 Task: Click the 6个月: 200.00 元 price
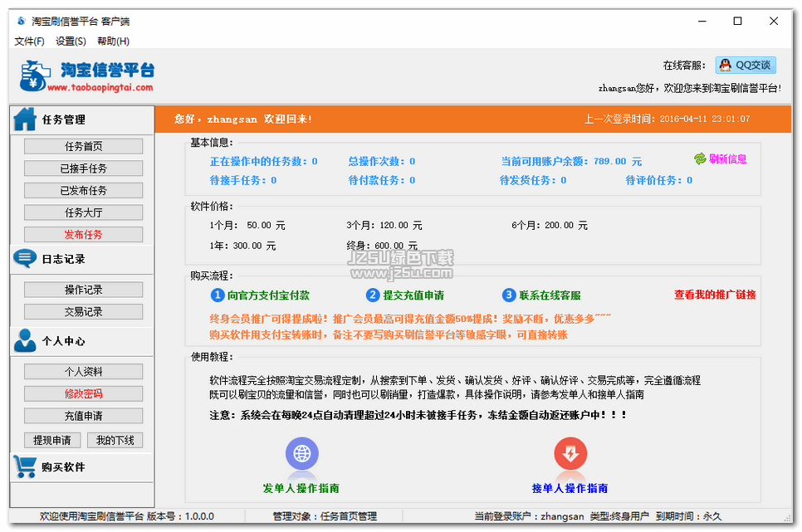pyautogui.click(x=550, y=225)
